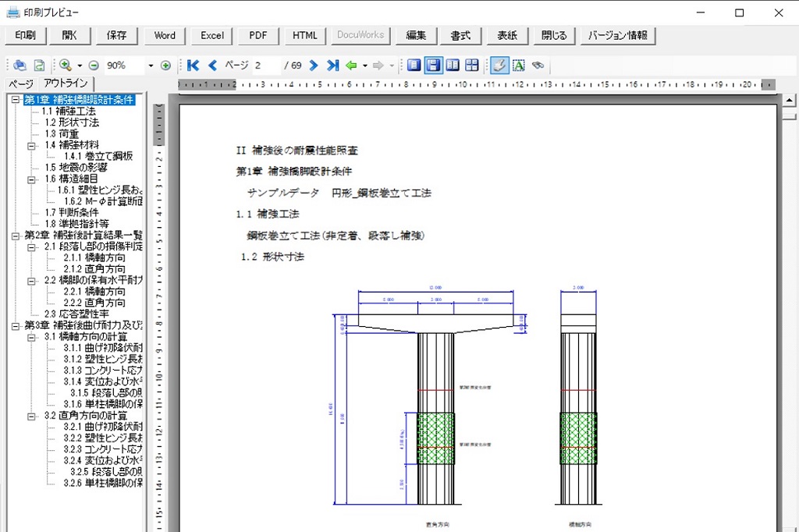Select outline item 2.1.1 橋軸方向
The height and width of the screenshot is (532, 799).
94,258
